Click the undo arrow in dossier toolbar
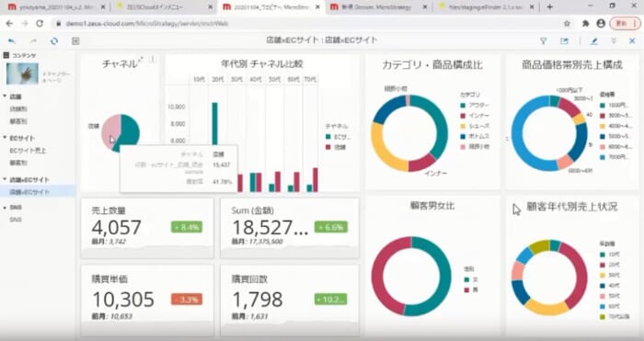 (x=11, y=41)
